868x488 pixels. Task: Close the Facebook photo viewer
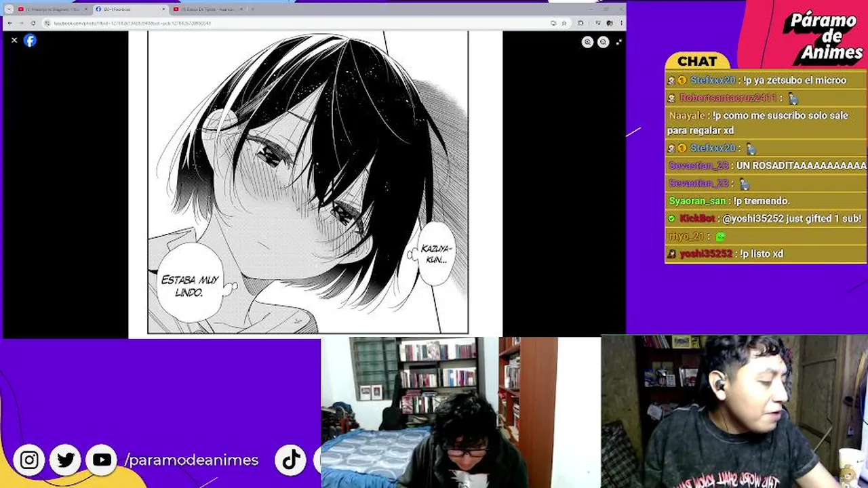click(x=14, y=41)
